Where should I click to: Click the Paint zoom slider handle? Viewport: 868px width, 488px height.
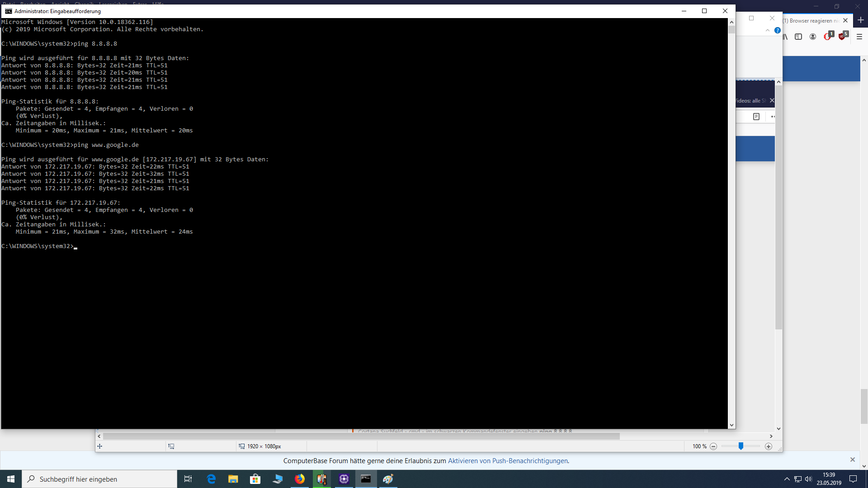[x=741, y=446]
